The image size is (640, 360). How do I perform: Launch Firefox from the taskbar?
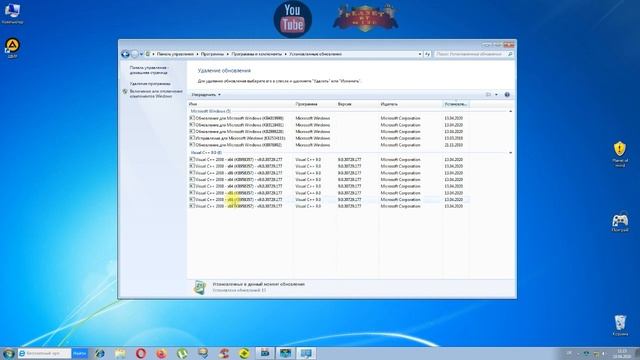162,353
